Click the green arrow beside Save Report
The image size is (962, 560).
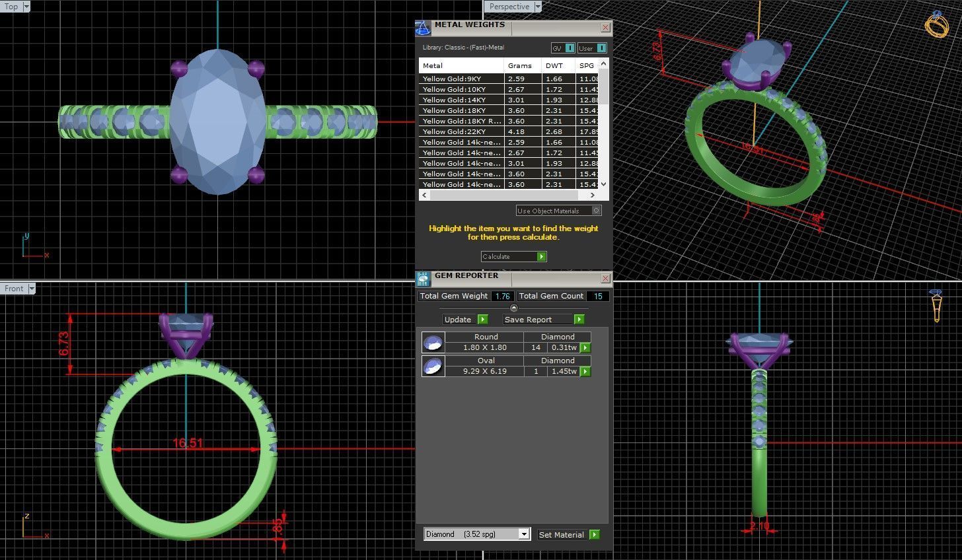[579, 320]
